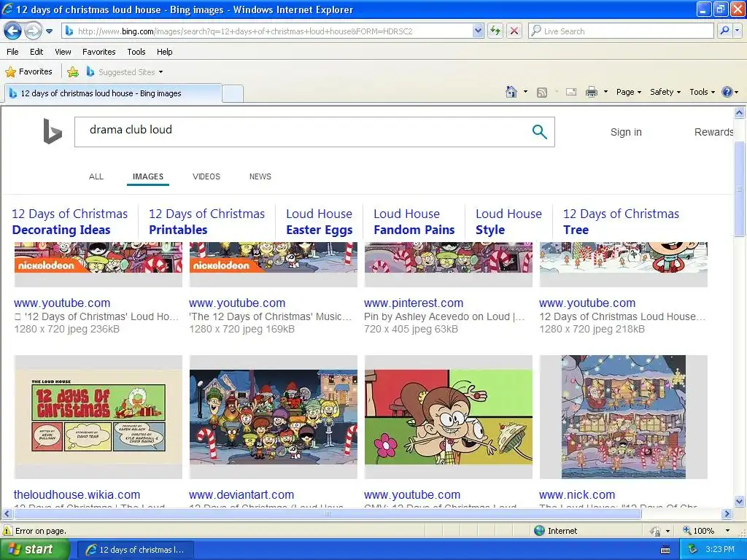Click the Bing search magnifier icon
The height and width of the screenshot is (560, 747).
coord(539,132)
